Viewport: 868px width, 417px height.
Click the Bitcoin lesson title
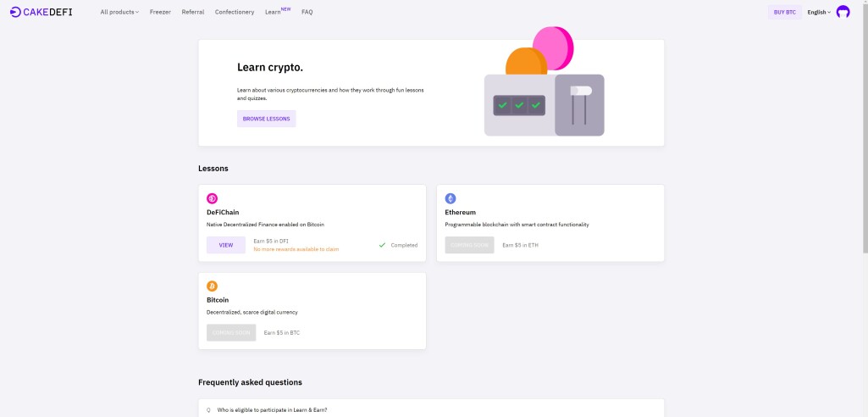click(218, 299)
